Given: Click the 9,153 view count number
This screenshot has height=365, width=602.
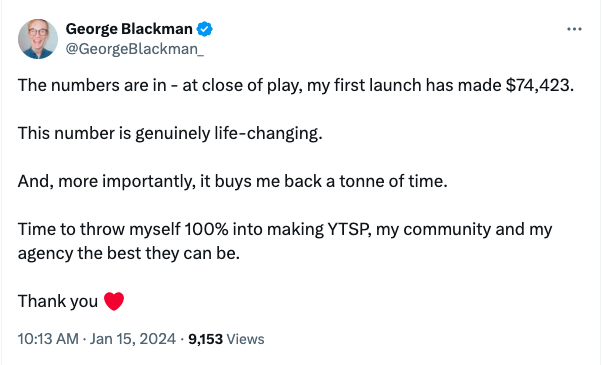Looking at the screenshot, I should (x=205, y=339).
